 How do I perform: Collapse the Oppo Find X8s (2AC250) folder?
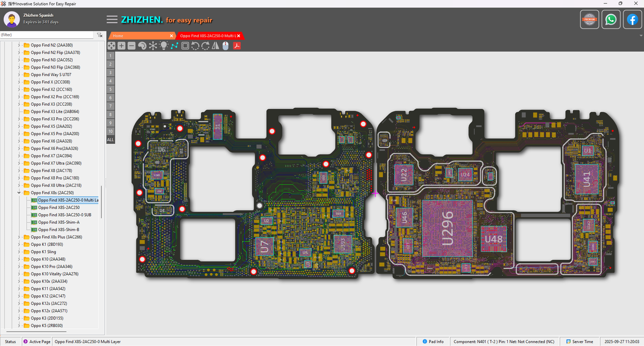(x=19, y=193)
